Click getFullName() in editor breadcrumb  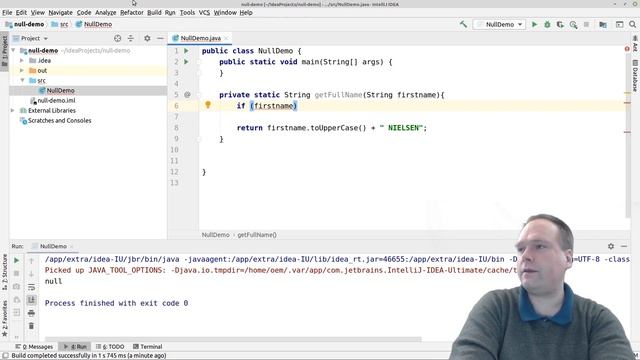257,235
